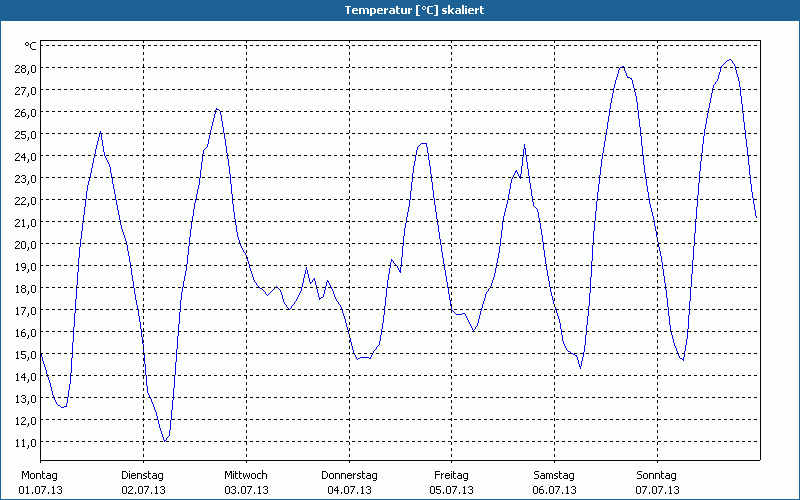Screen dimensions: 800x500
Task: Select the 26,0 temperature axis label
Action: [x=26, y=113]
